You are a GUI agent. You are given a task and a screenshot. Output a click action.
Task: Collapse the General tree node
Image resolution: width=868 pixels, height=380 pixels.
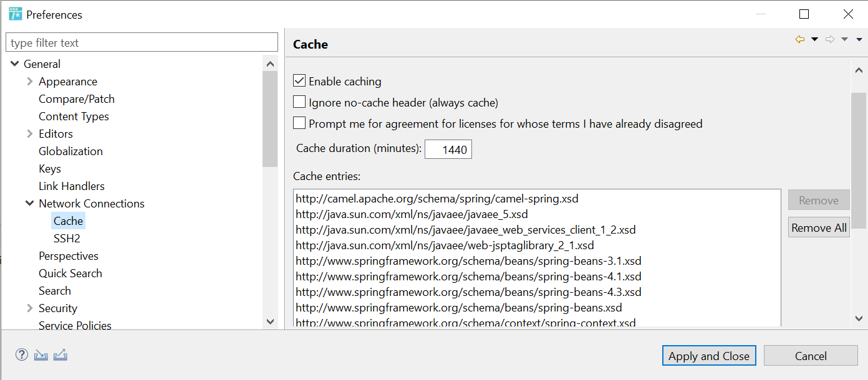(15, 64)
